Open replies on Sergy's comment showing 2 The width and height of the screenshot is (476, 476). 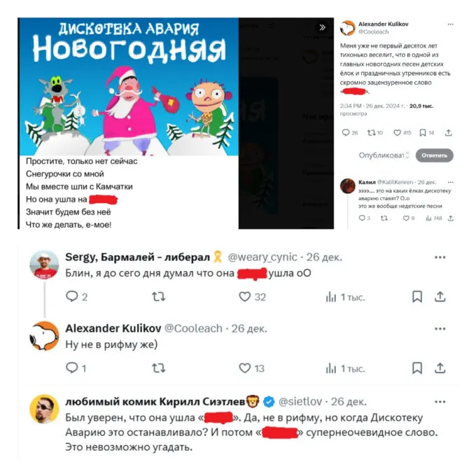tap(77, 297)
